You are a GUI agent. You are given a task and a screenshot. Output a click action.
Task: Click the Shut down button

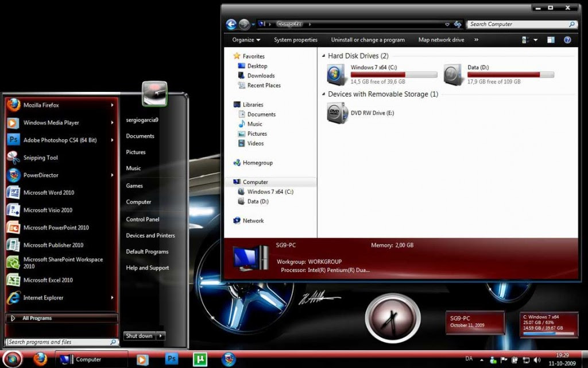tap(140, 336)
